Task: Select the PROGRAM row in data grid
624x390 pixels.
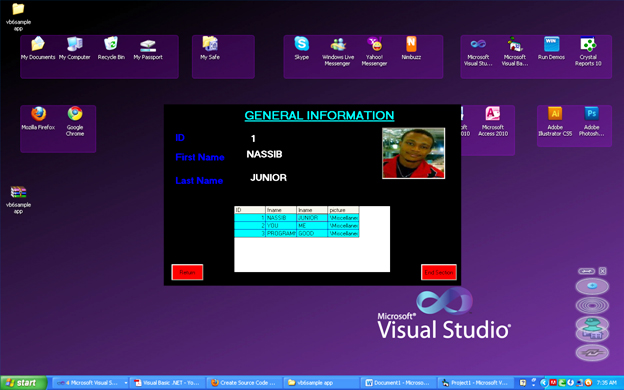Action: pyautogui.click(x=296, y=234)
